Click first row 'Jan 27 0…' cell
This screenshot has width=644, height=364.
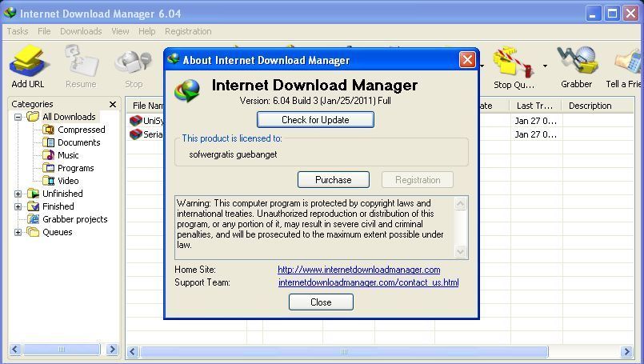click(x=536, y=121)
